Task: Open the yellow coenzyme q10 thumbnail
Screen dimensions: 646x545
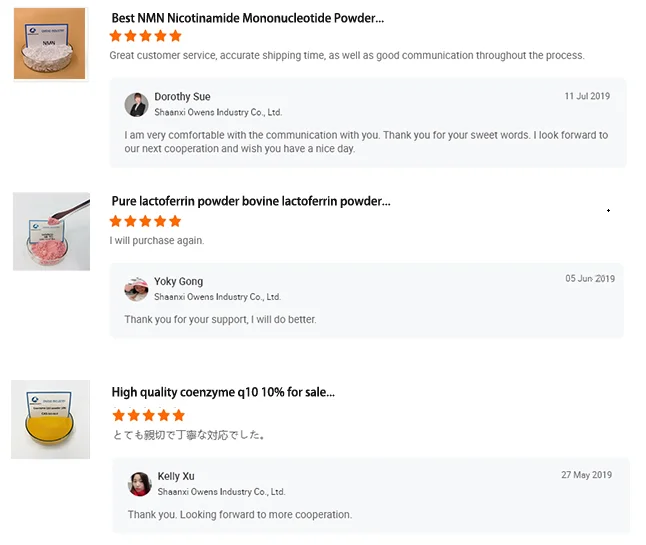Action: click(x=50, y=418)
